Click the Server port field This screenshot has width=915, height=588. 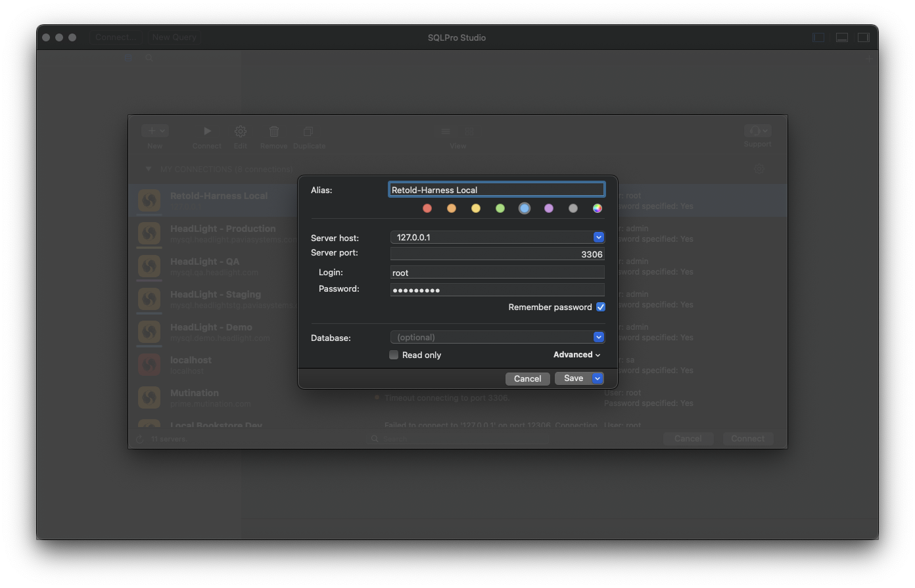[x=497, y=254]
